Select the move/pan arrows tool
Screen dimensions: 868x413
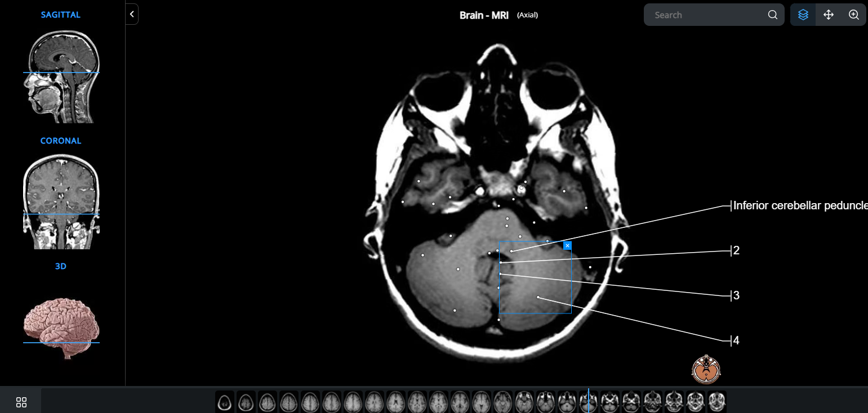point(828,15)
